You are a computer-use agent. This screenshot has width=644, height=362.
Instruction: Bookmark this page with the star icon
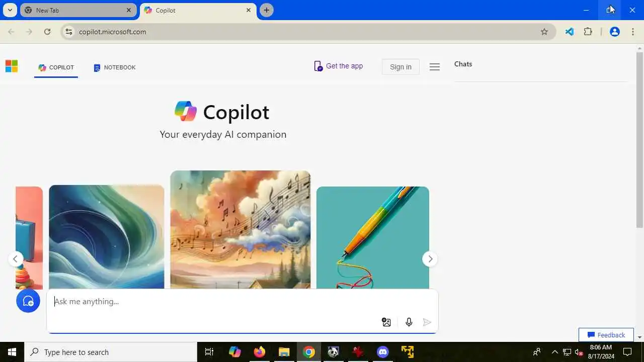click(544, 32)
